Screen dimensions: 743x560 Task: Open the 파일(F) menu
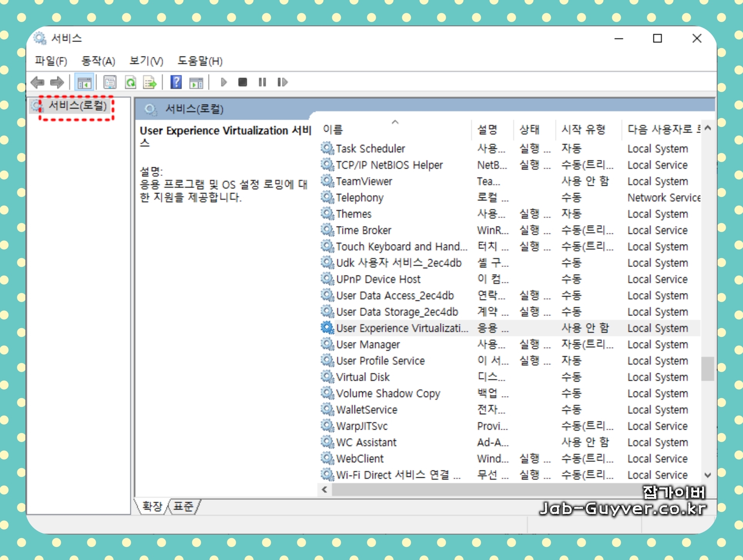51,61
